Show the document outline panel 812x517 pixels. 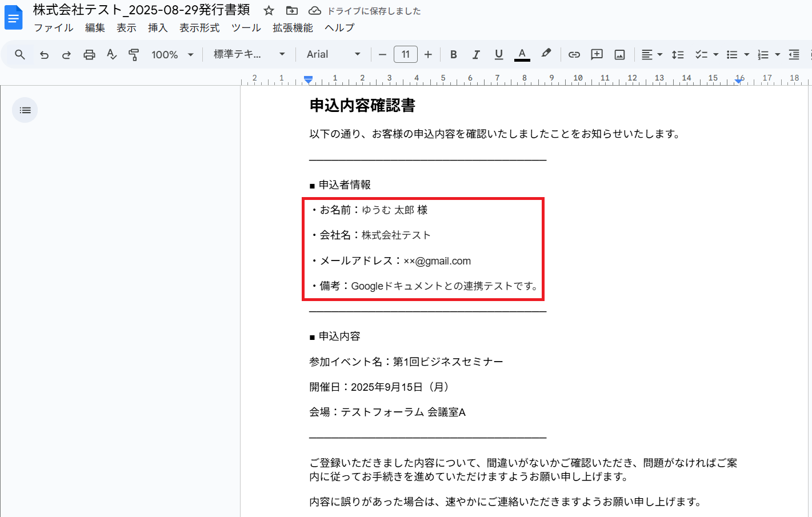(x=25, y=110)
